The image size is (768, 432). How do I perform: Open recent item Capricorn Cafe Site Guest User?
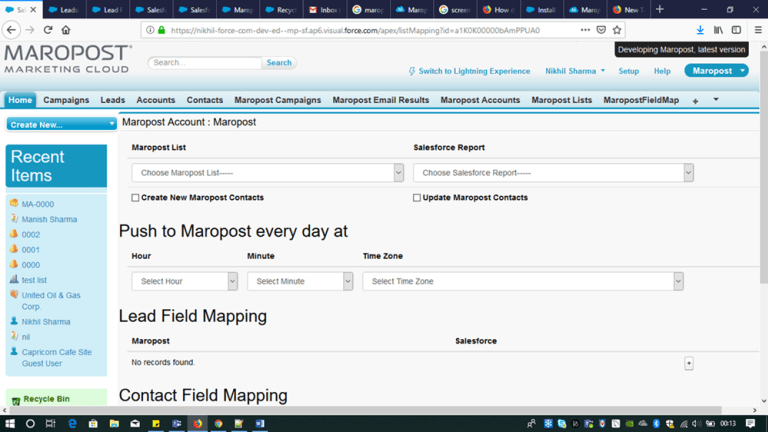56,358
